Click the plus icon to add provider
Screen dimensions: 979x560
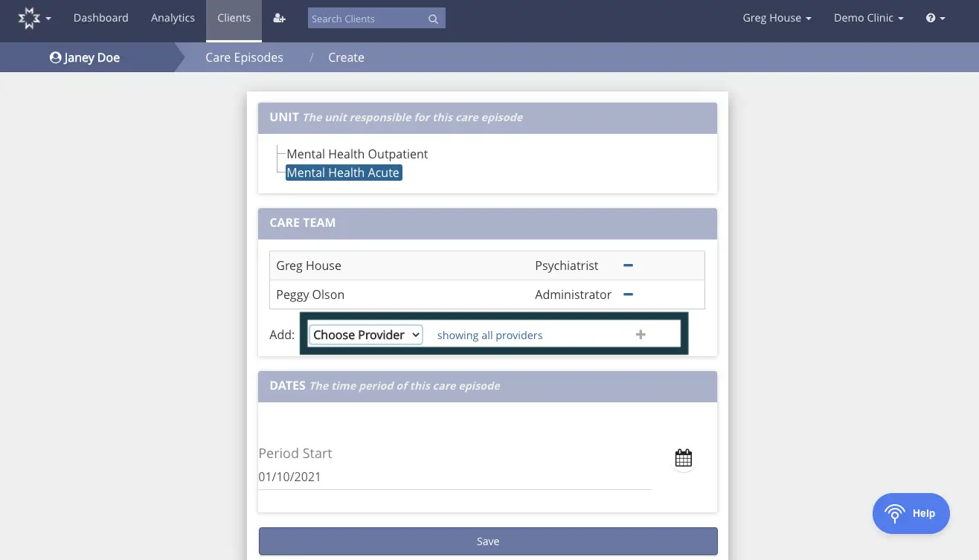[x=641, y=334]
